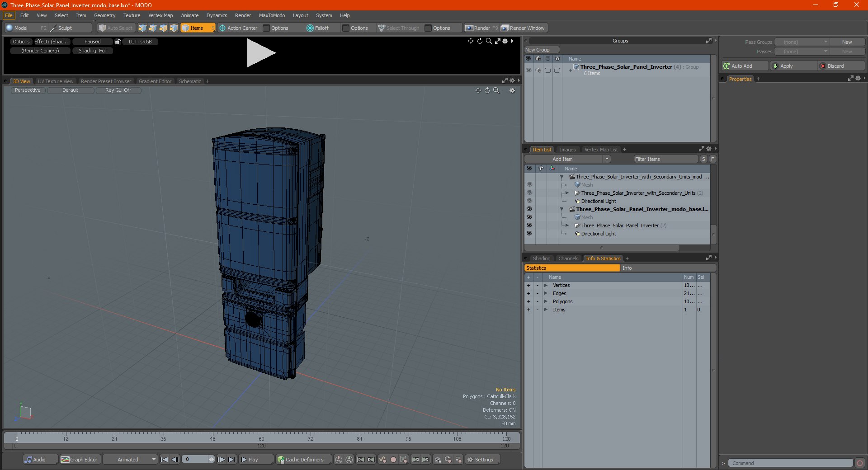Click the Filter Items field
The height and width of the screenshot is (470, 868).
coord(666,159)
